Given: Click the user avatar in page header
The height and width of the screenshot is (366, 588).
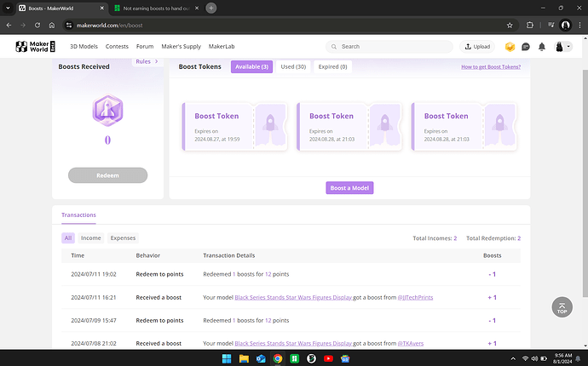Looking at the screenshot, I should point(559,47).
